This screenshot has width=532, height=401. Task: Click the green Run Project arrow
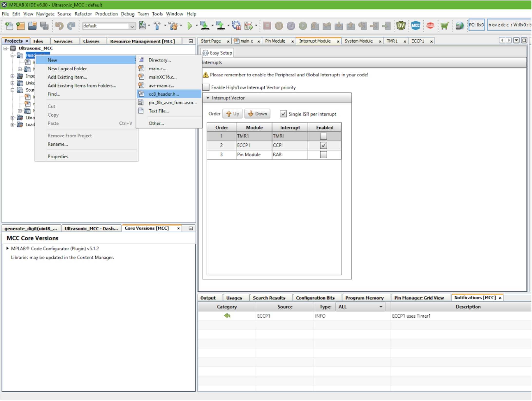coord(190,25)
